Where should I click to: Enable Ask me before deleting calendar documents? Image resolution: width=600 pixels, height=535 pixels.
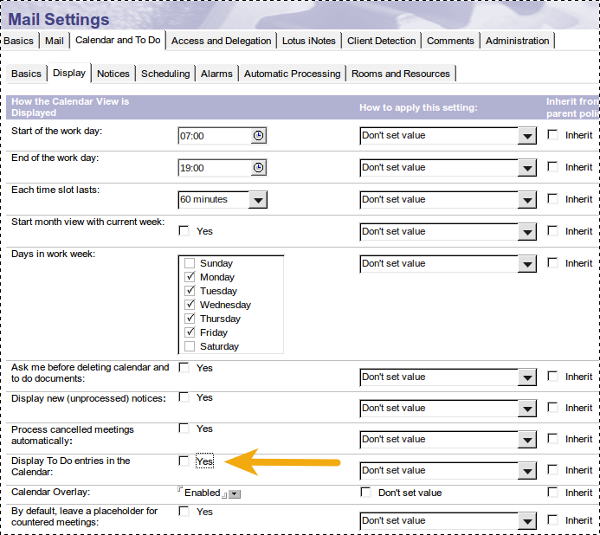tap(184, 367)
